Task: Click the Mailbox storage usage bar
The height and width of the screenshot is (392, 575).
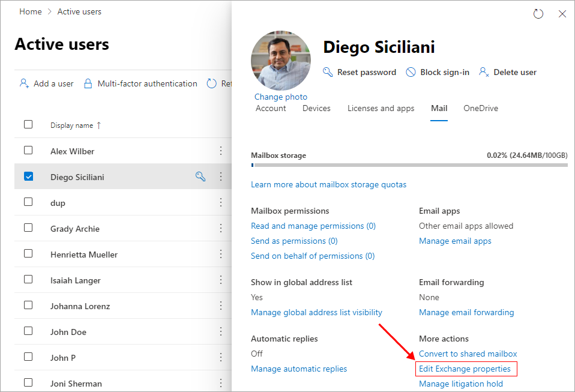Action: (409, 164)
